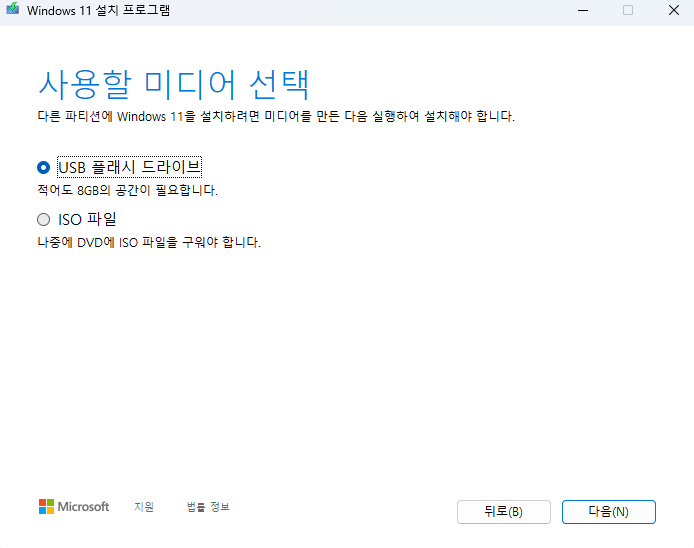Click the Microsoft logo
This screenshot has width=694, height=548.
(74, 507)
